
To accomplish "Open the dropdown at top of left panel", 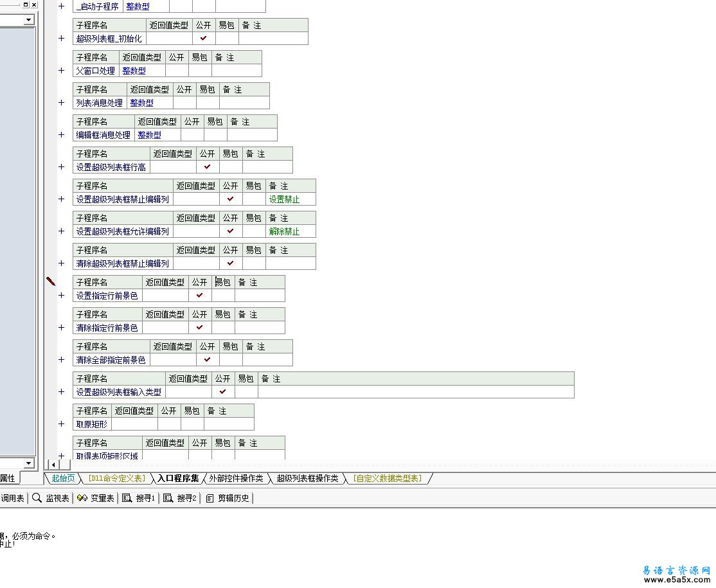I will click(x=28, y=20).
